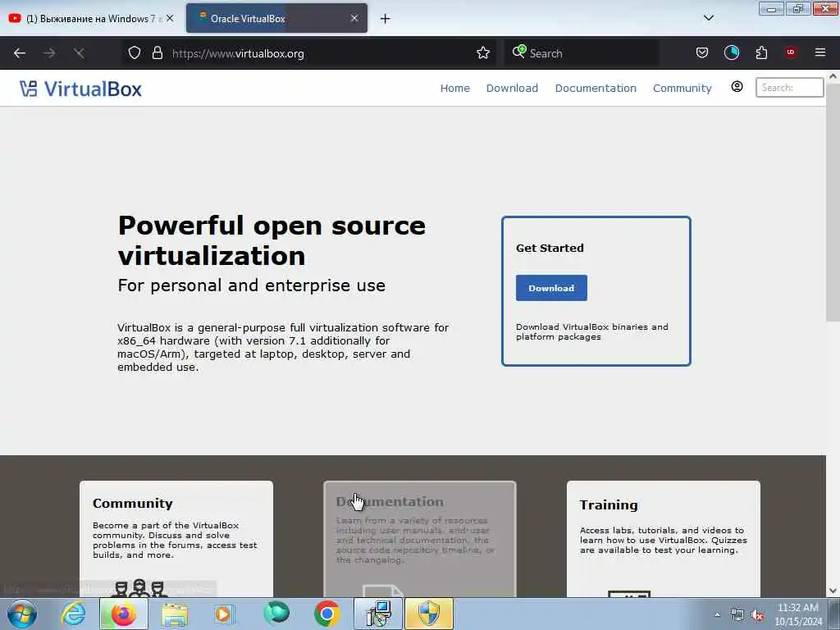Open the extensions puzzle piece icon
This screenshot has width=840, height=630.
(x=761, y=52)
